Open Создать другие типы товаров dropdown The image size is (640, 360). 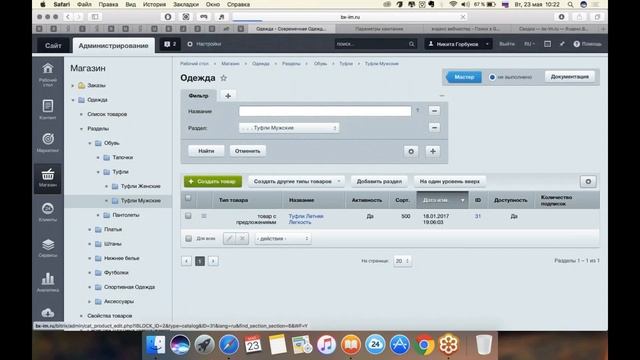point(296,182)
